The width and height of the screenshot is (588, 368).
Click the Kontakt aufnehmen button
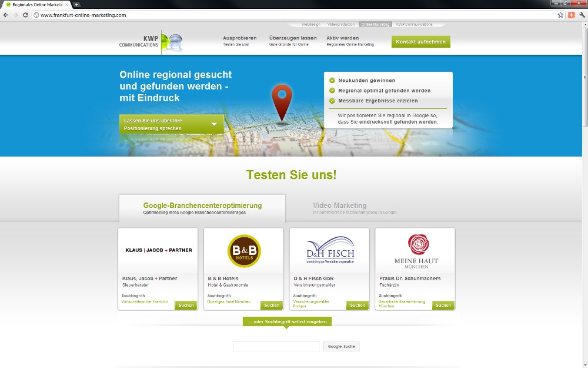(420, 42)
